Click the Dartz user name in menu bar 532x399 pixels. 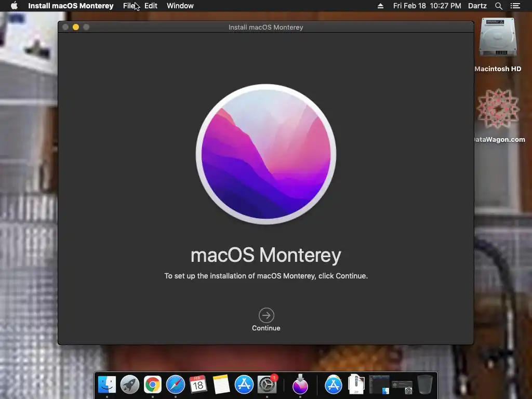tap(477, 6)
